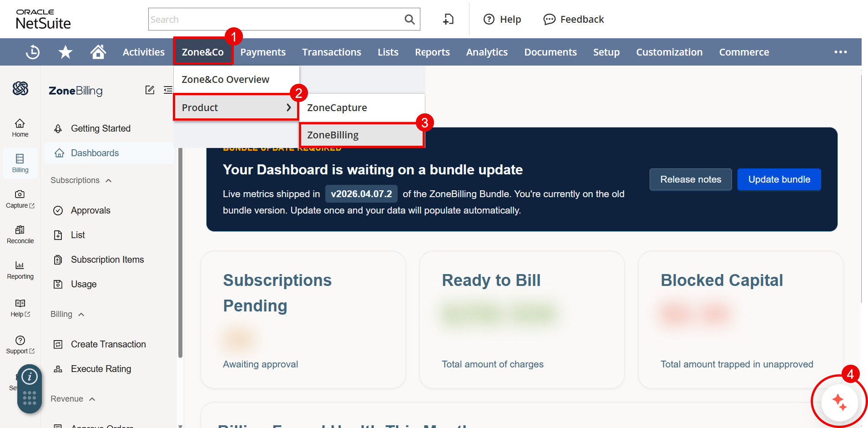This screenshot has height=428, width=868.
Task: Select Zone&Co Overview from the dropdown
Action: (237, 80)
